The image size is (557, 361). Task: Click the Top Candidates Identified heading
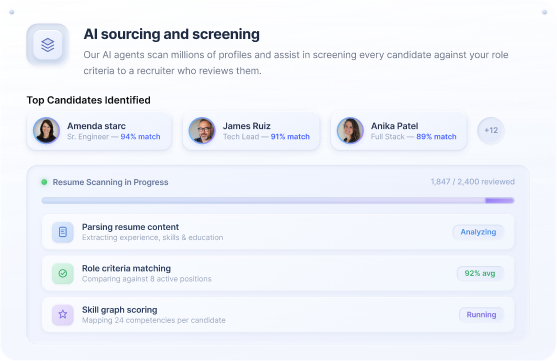(x=88, y=100)
